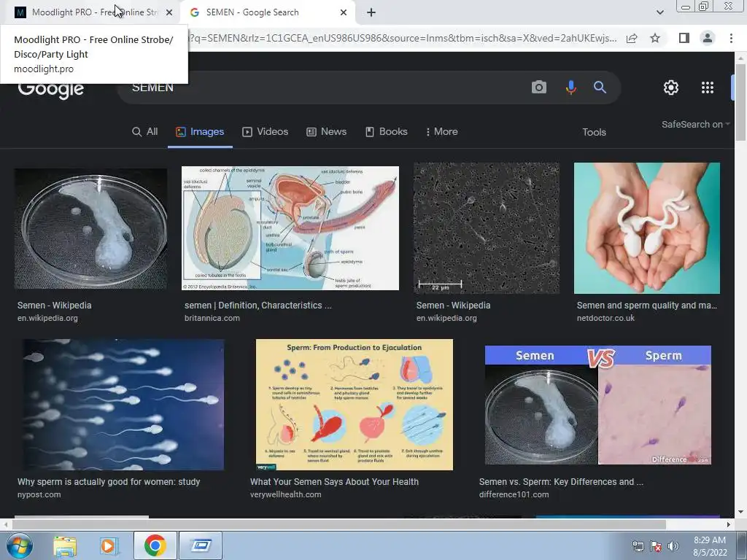Click the Google logo

[x=51, y=89]
